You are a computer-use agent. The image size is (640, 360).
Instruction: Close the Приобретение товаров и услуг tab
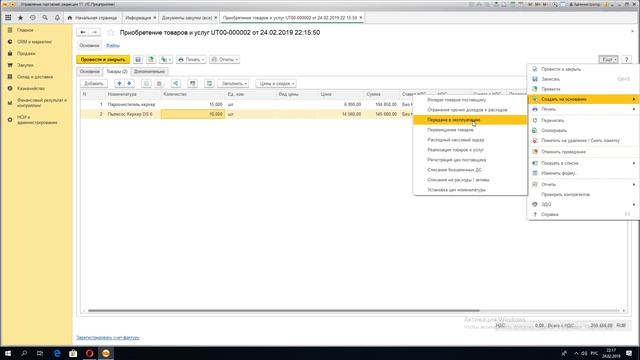pos(361,18)
